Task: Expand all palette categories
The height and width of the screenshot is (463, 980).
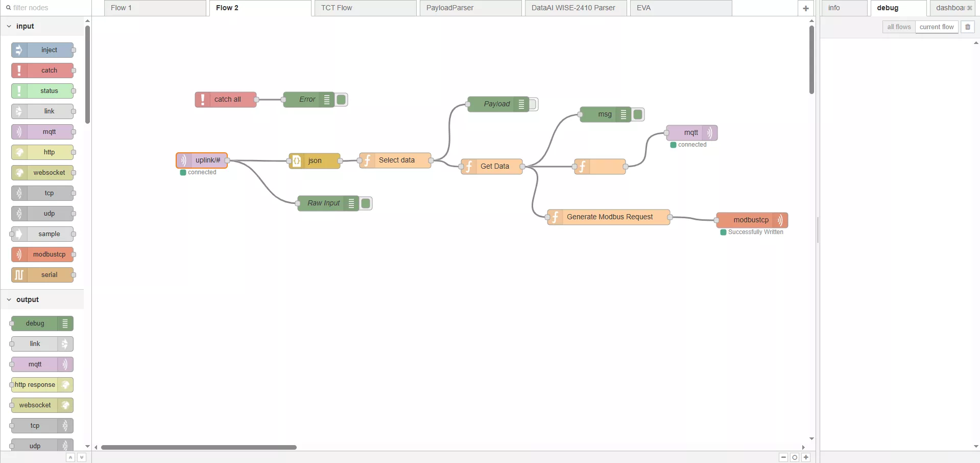Action: pos(82,457)
